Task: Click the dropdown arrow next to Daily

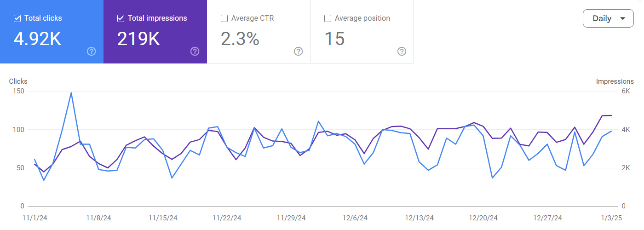Action: (x=623, y=19)
